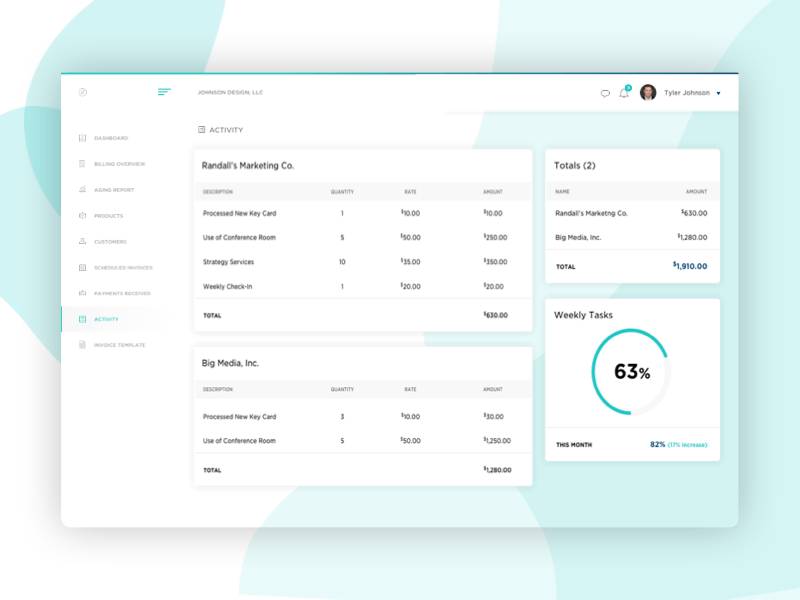
Task: Open the chat message bubble icon
Action: tap(607, 92)
